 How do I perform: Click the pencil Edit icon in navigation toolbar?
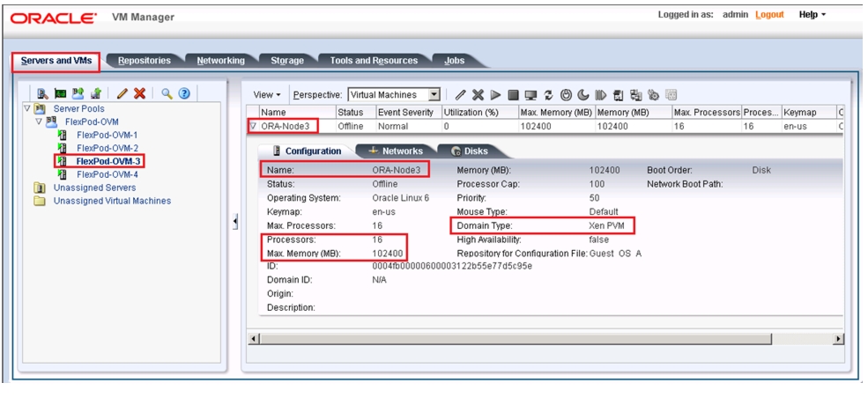(x=122, y=93)
